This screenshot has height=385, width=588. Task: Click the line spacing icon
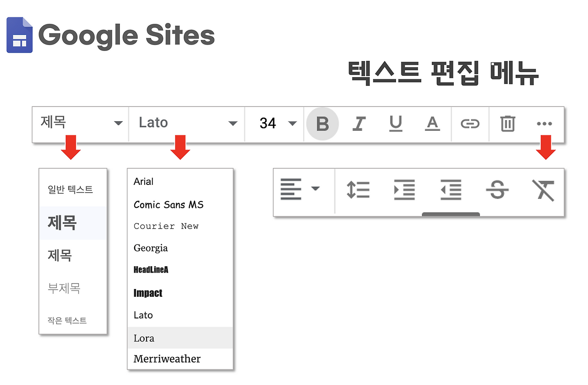(358, 190)
